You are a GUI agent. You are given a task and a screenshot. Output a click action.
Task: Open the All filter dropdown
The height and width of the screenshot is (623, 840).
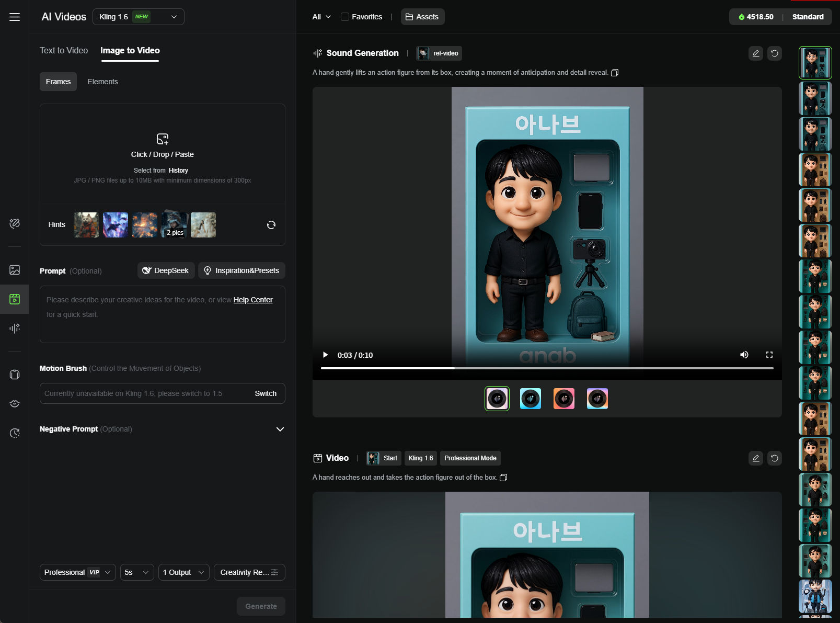pos(321,17)
